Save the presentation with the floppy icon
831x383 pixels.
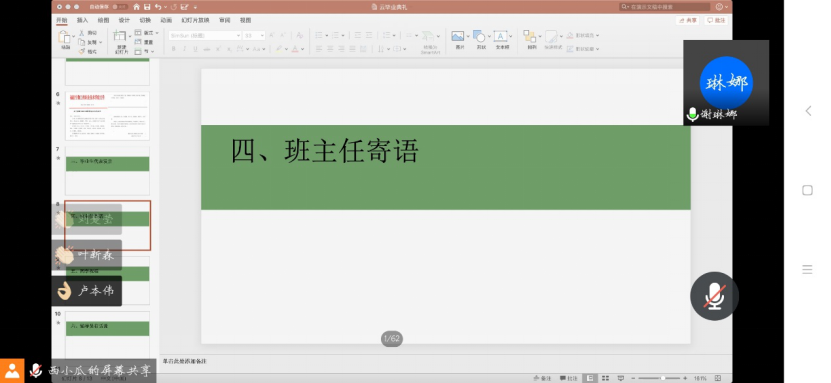pos(147,7)
